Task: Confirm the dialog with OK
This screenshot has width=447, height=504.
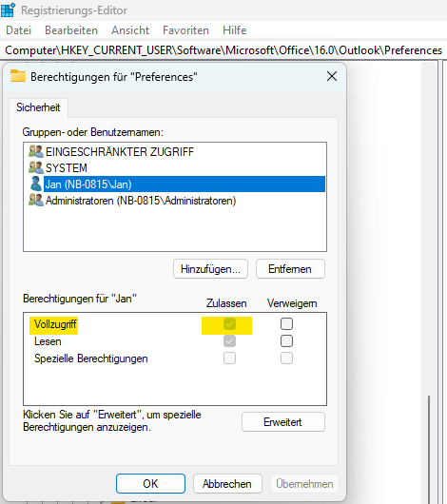Action: [150, 483]
